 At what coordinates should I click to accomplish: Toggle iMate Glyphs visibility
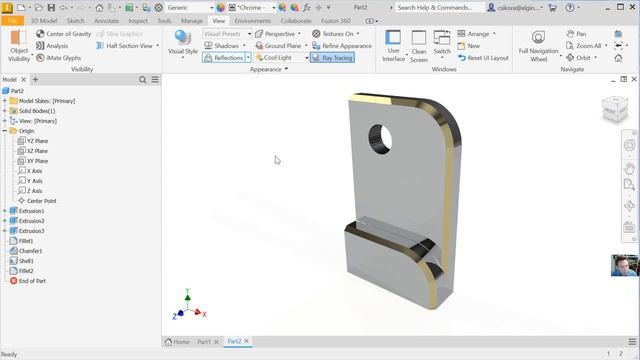point(58,58)
